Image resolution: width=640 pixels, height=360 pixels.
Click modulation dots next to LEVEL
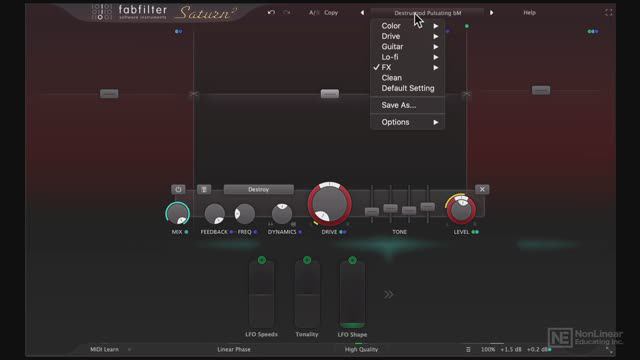475,232
